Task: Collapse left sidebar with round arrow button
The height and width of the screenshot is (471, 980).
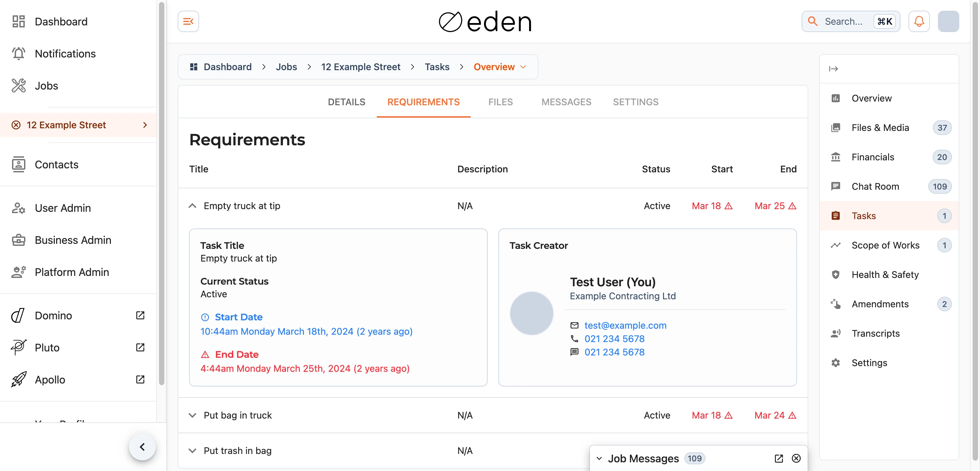Action: pos(142,447)
